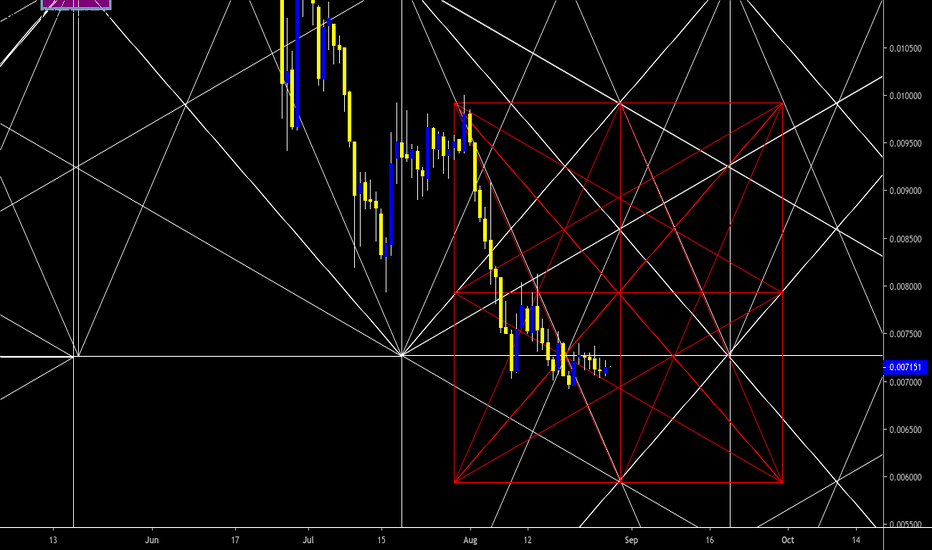Image resolution: width=932 pixels, height=550 pixels.
Task: Click the Jun label on time axis
Action: tap(152, 540)
